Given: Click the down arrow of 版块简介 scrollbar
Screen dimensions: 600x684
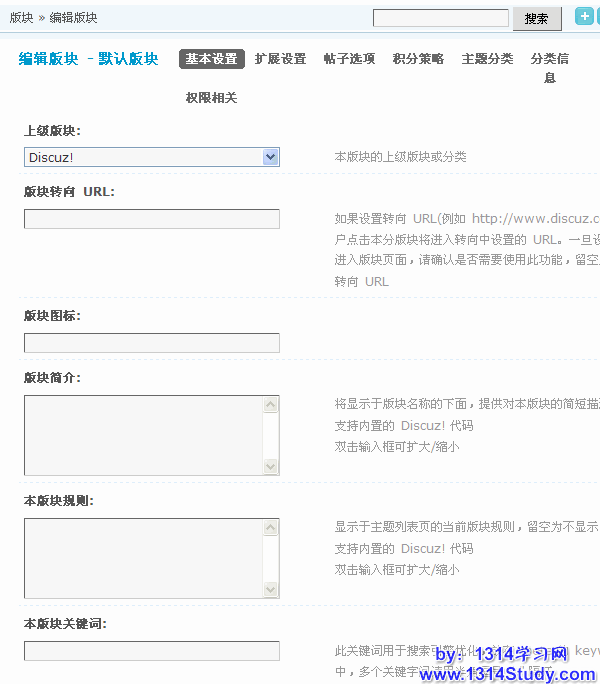Looking at the screenshot, I should coord(270,466).
